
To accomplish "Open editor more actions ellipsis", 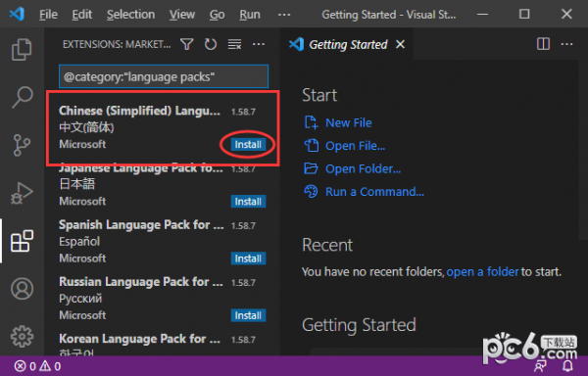I will 566,44.
